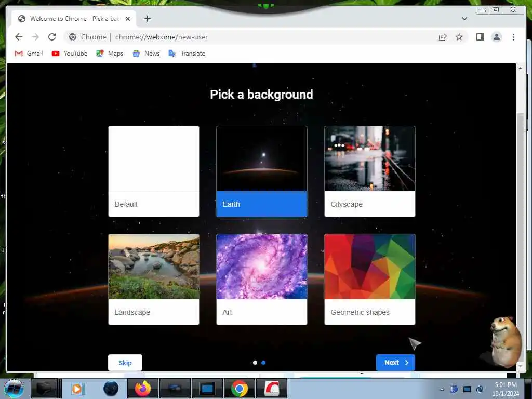Click the Chrome site info icon in address bar
532x399 pixels.
(73, 37)
